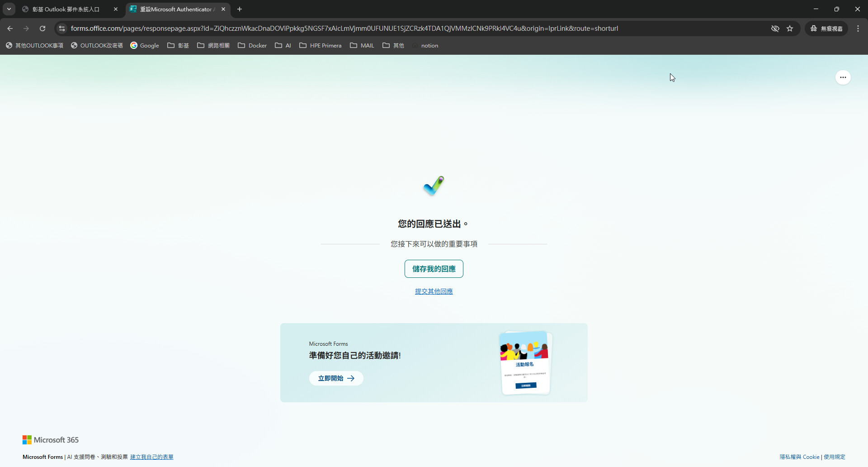The image size is (868, 467).
Task: Open the MAIL bookmarks folder
Action: click(362, 46)
